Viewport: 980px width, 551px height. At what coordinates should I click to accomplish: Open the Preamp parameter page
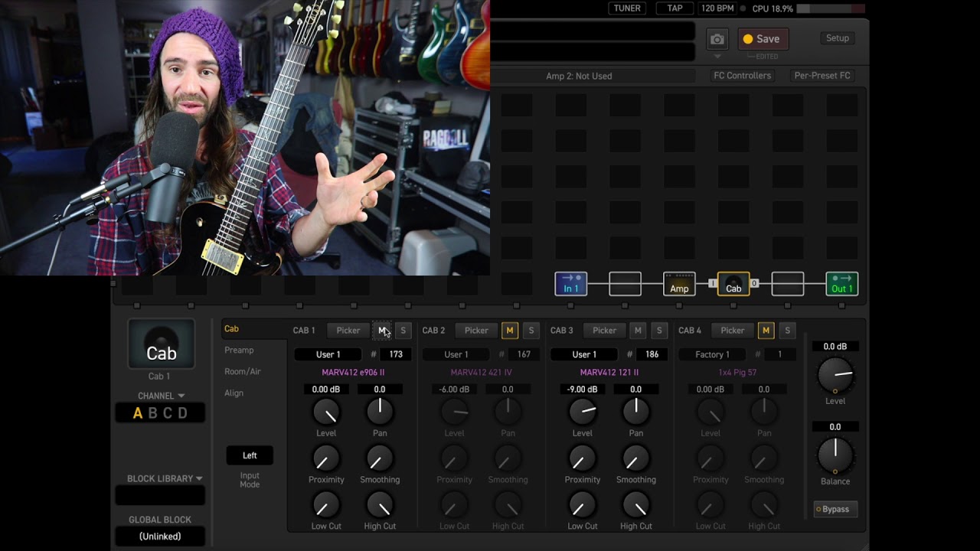point(239,350)
